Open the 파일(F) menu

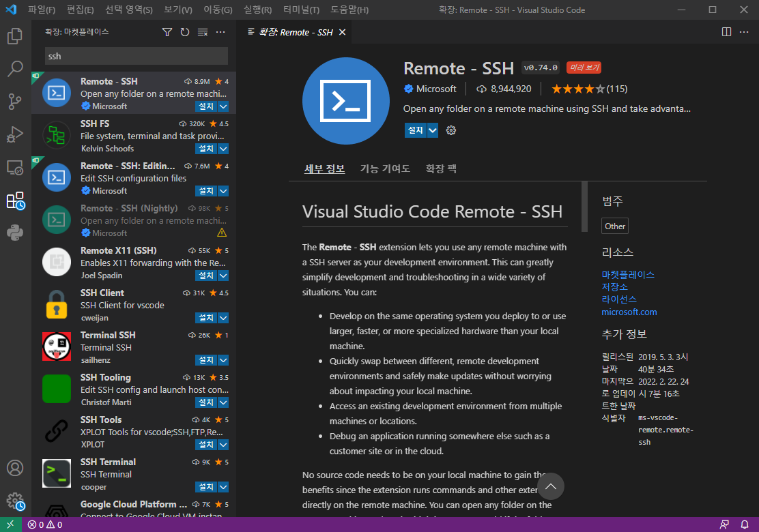pos(41,10)
